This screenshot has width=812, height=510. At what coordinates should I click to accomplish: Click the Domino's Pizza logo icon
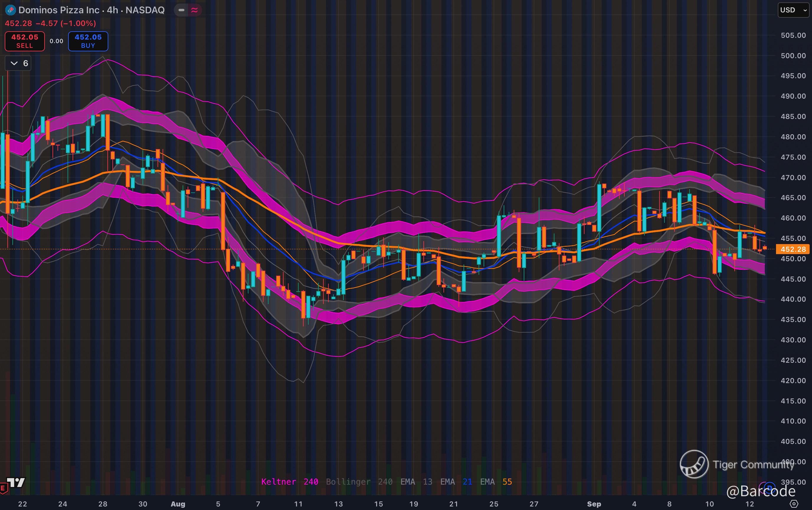click(x=10, y=10)
